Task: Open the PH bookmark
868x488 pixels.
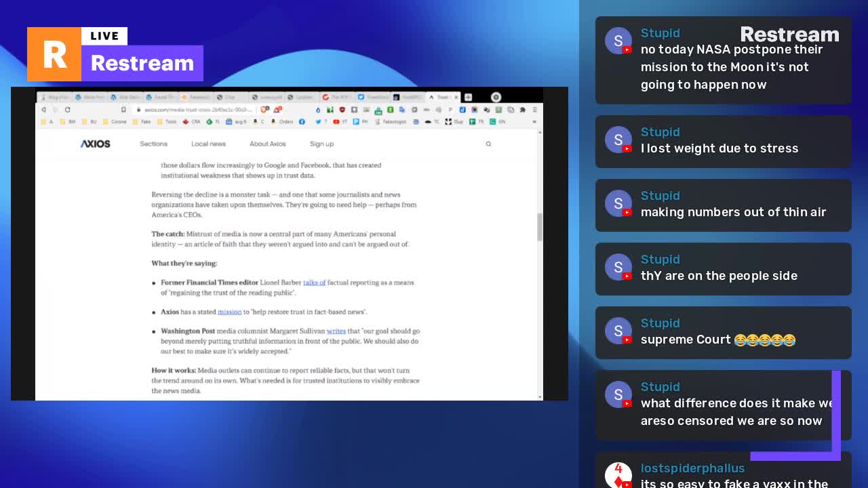Action: (361, 122)
